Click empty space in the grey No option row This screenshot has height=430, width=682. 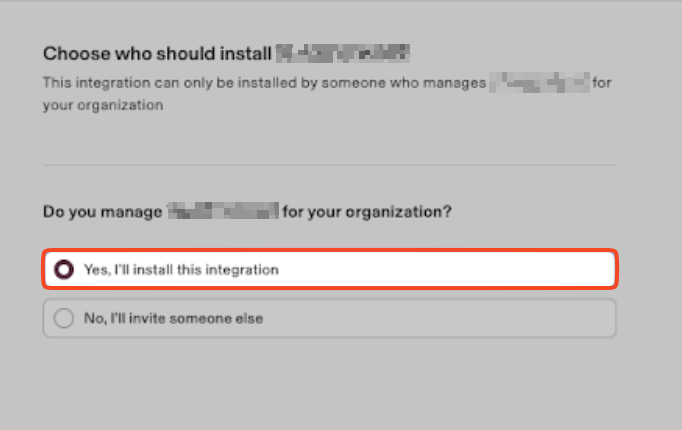[x=450, y=319]
